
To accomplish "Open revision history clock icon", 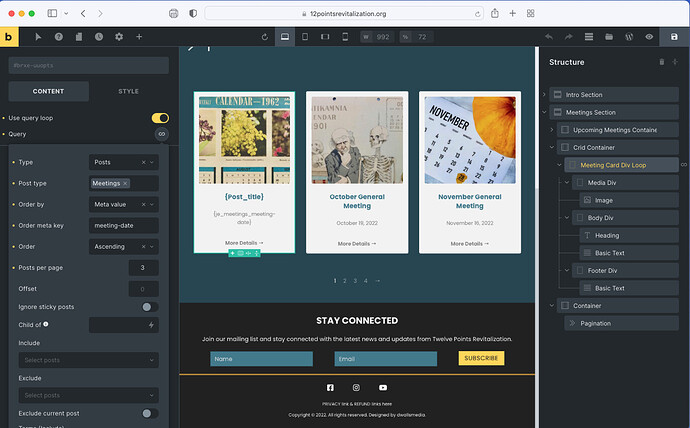I will pyautogui.click(x=99, y=37).
